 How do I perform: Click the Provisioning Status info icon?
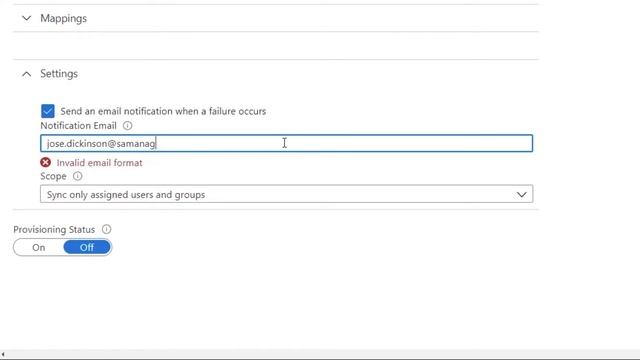coord(106,229)
